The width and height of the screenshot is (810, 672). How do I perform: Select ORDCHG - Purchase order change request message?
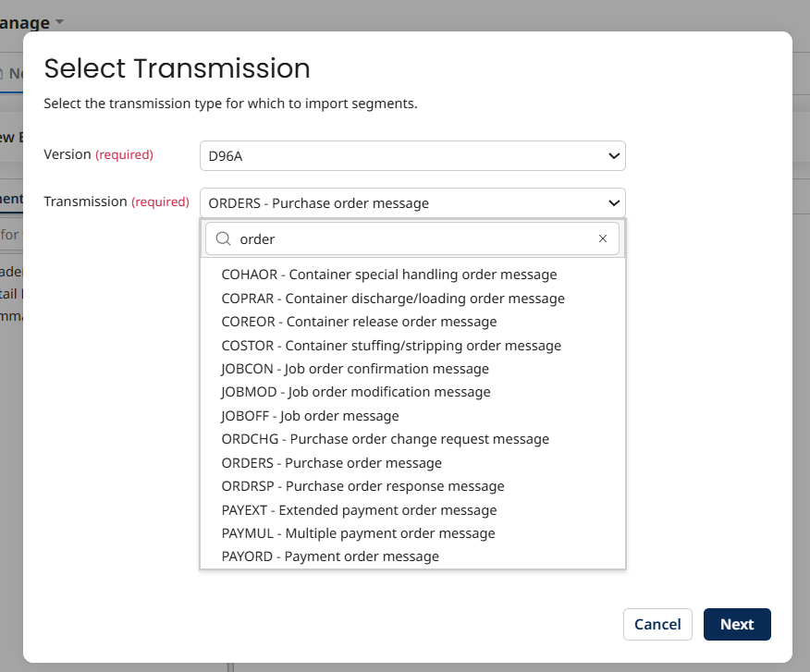386,439
